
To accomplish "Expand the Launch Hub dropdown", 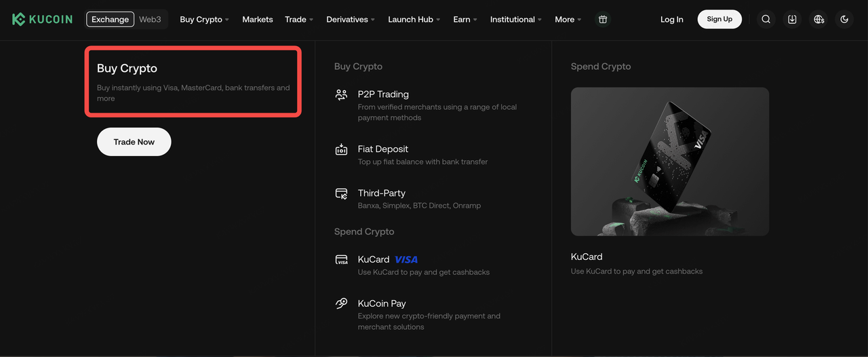I will click(414, 19).
